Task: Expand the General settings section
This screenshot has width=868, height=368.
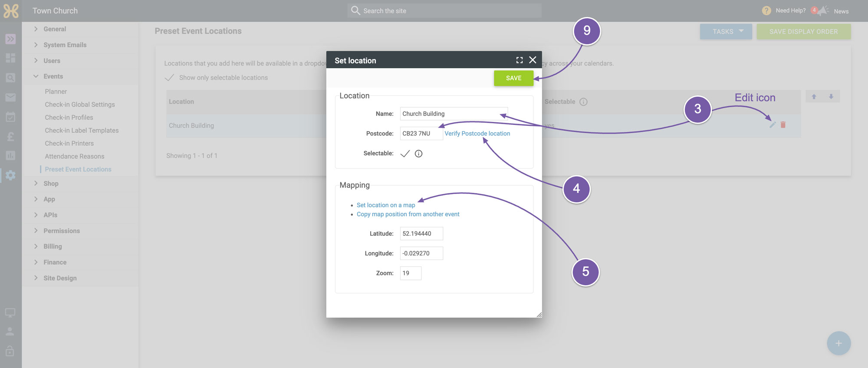Action: click(55, 29)
